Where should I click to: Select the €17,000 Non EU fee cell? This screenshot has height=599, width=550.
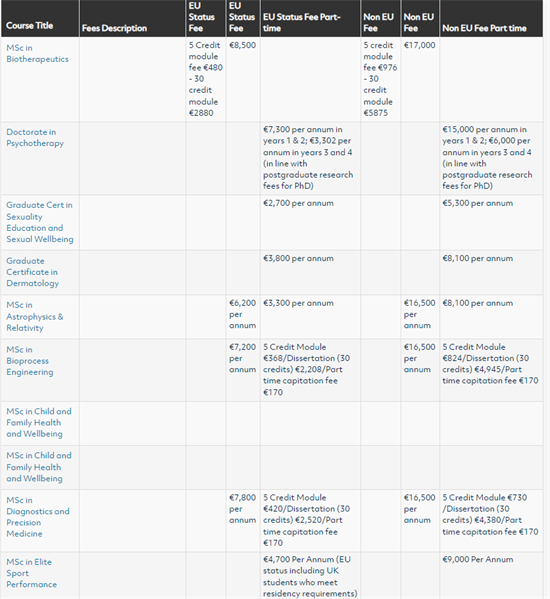click(419, 45)
